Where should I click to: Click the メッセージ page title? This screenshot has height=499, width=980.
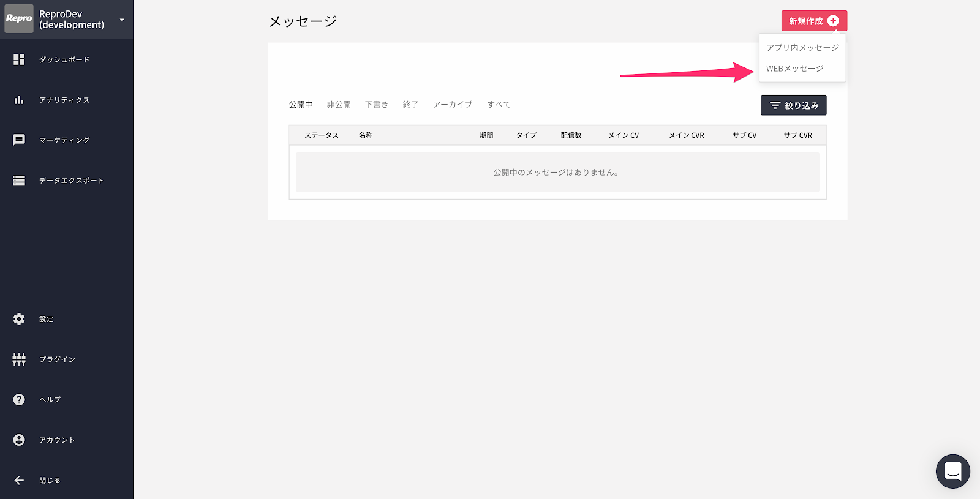click(x=303, y=21)
